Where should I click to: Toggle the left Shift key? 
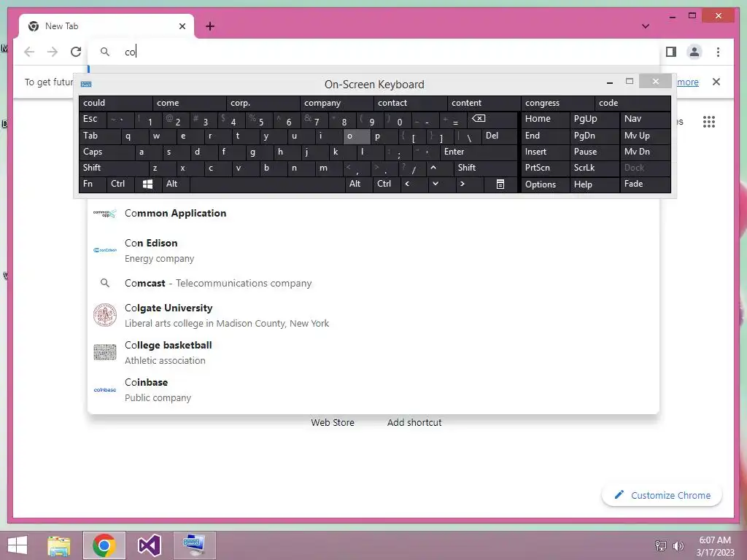pos(114,168)
